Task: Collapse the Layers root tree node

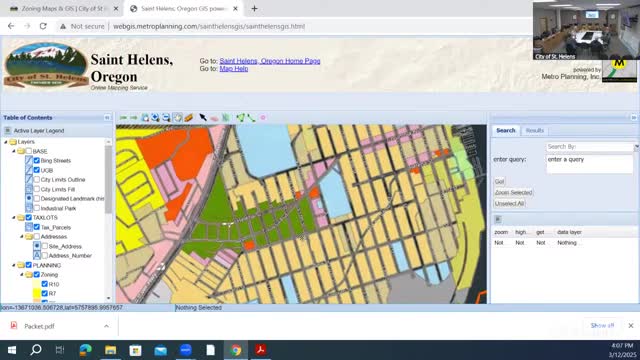Action: (6, 142)
